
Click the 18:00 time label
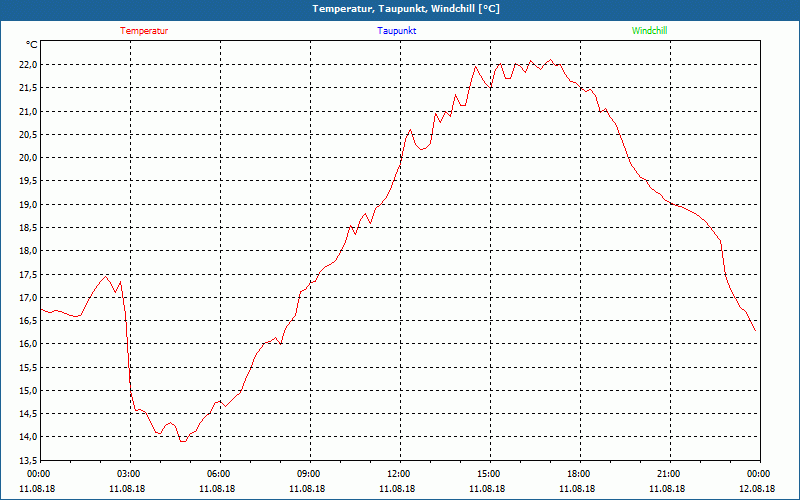tap(578, 474)
